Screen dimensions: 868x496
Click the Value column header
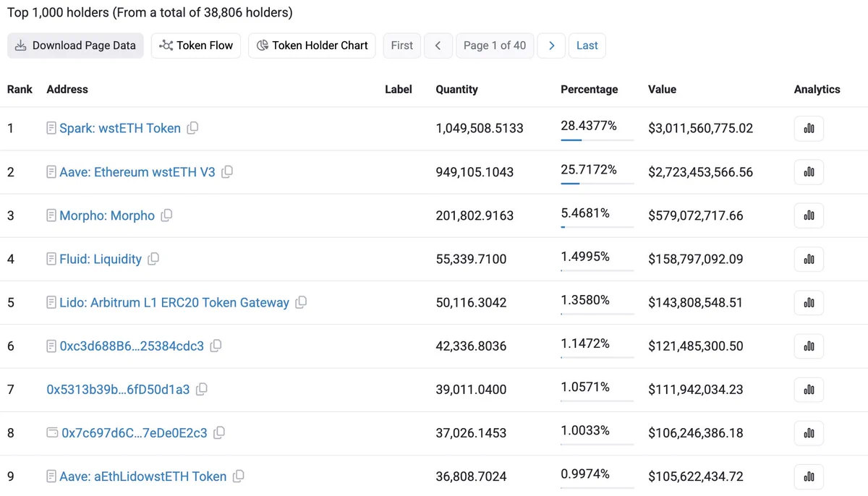coord(662,90)
